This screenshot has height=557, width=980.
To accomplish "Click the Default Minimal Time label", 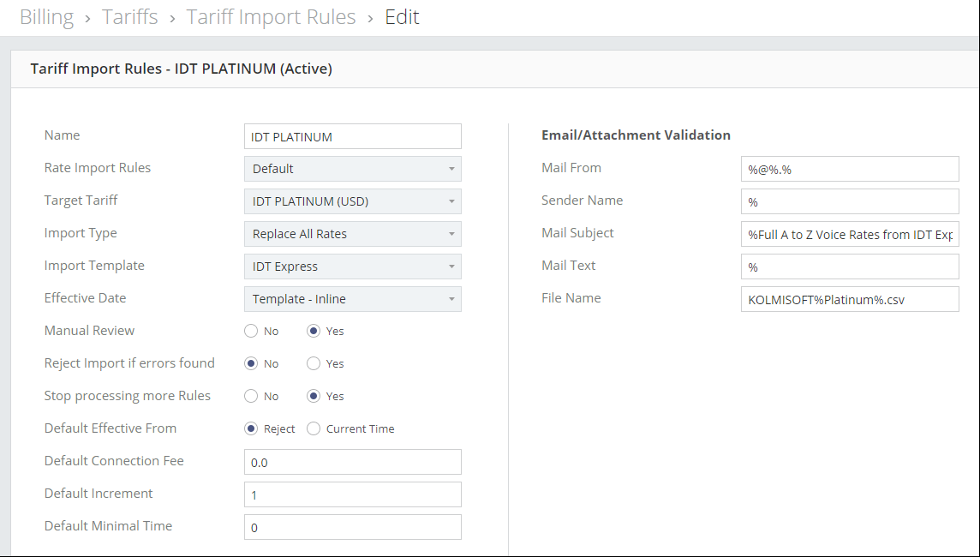I will [108, 526].
